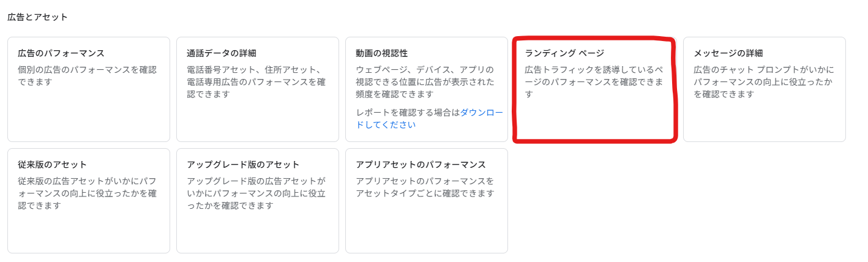Click the レポートを確認する場合は text in 動画の視認性
The height and width of the screenshot is (262, 868).
[x=408, y=113]
